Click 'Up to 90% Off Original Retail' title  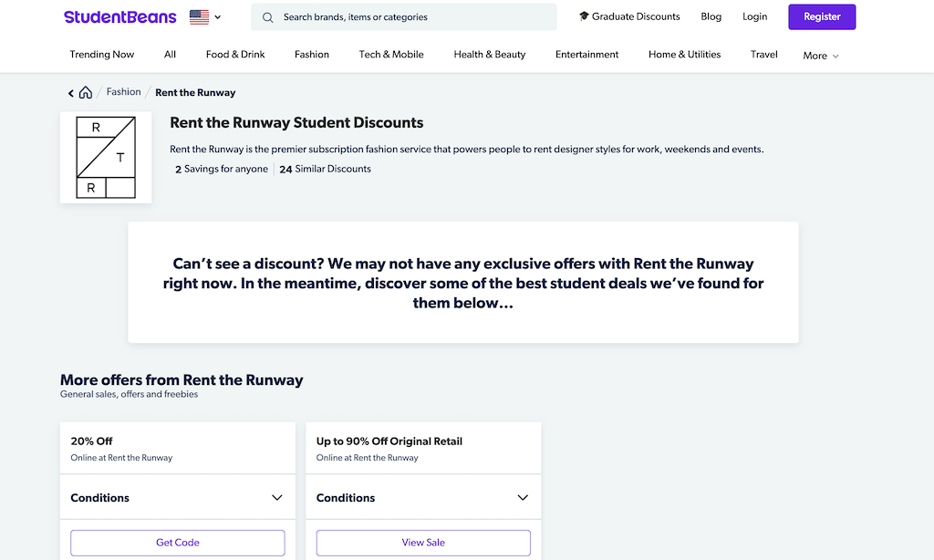pos(389,441)
